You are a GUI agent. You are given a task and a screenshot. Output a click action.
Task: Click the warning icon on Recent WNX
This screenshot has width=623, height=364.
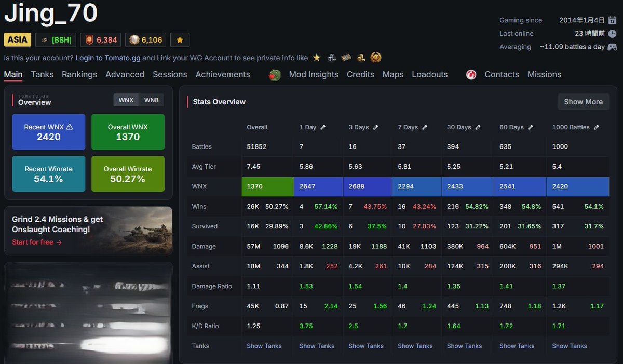[70, 127]
